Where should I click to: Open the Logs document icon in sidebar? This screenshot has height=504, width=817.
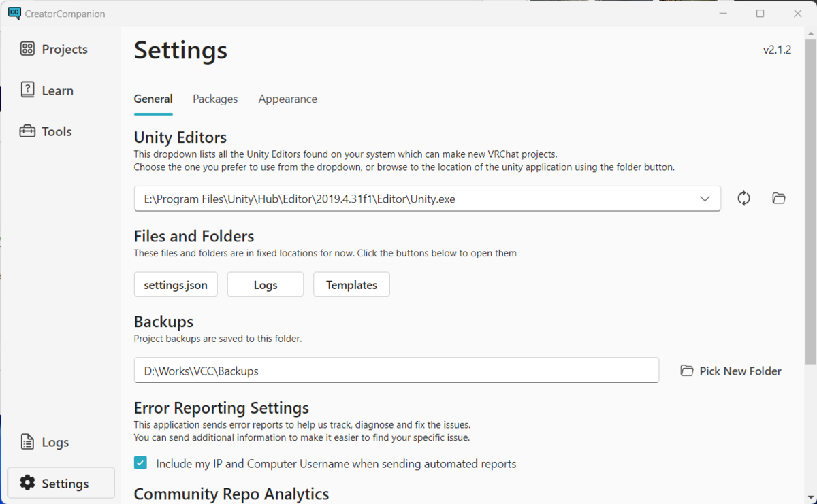coord(27,442)
